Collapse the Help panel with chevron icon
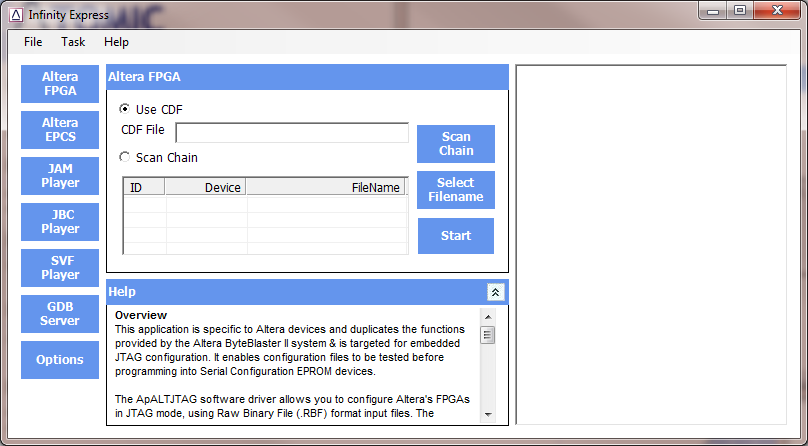Screen dimensions: 808x446 tap(494, 292)
